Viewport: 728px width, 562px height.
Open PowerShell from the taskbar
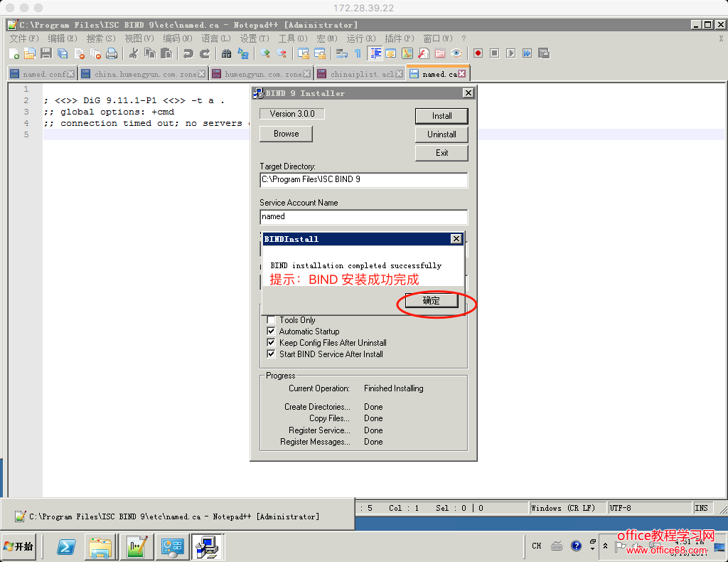[x=66, y=546]
